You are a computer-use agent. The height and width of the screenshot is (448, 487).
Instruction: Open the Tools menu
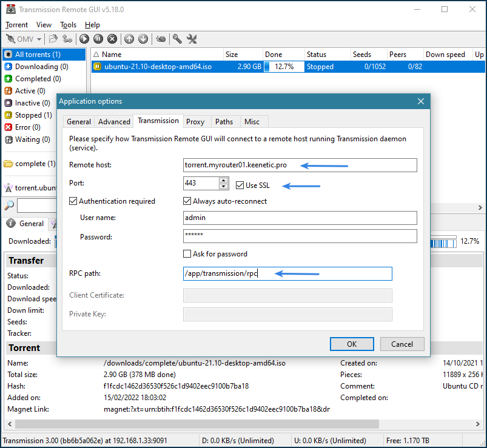click(x=68, y=25)
